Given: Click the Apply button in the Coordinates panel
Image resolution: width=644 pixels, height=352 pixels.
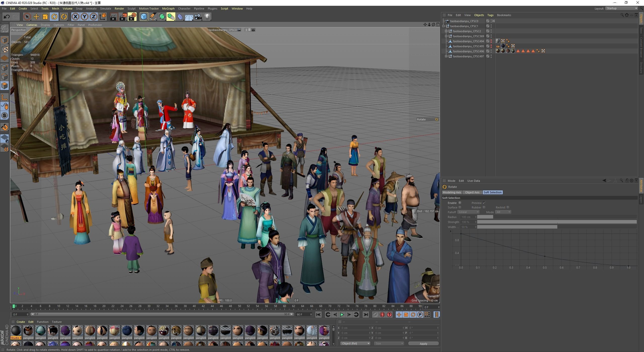Looking at the screenshot, I should pyautogui.click(x=423, y=343).
